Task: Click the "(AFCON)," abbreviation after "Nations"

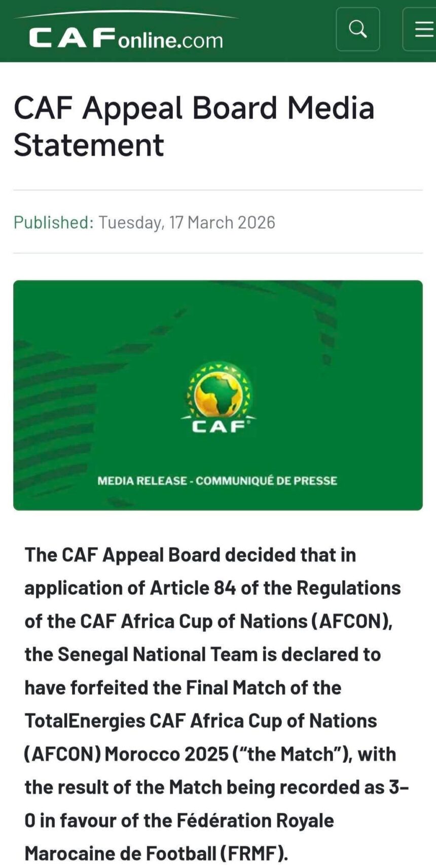Action: tap(352, 621)
